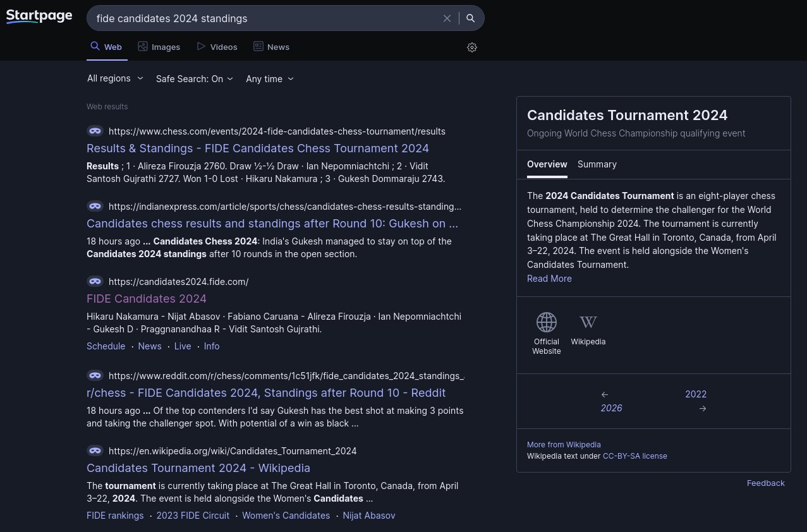The height and width of the screenshot is (532, 807).
Task: Open the settings gear icon
Action: pos(471,47)
